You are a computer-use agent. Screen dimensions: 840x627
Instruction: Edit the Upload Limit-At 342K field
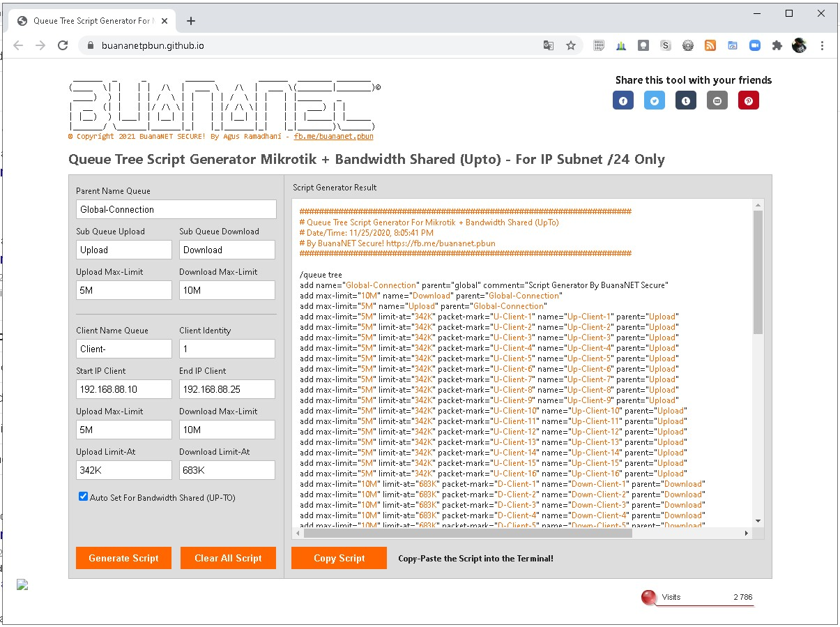pyautogui.click(x=124, y=470)
